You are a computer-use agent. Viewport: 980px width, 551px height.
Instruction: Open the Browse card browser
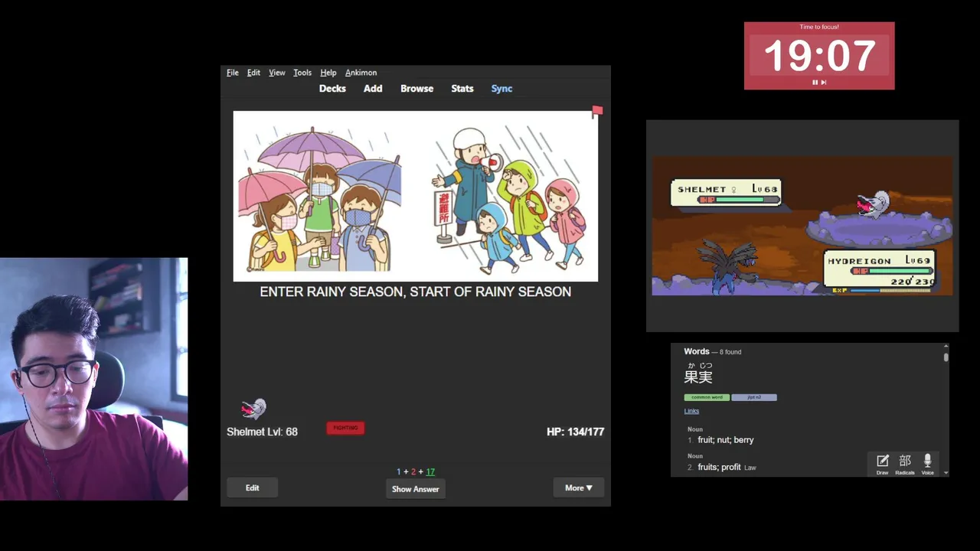[416, 89]
